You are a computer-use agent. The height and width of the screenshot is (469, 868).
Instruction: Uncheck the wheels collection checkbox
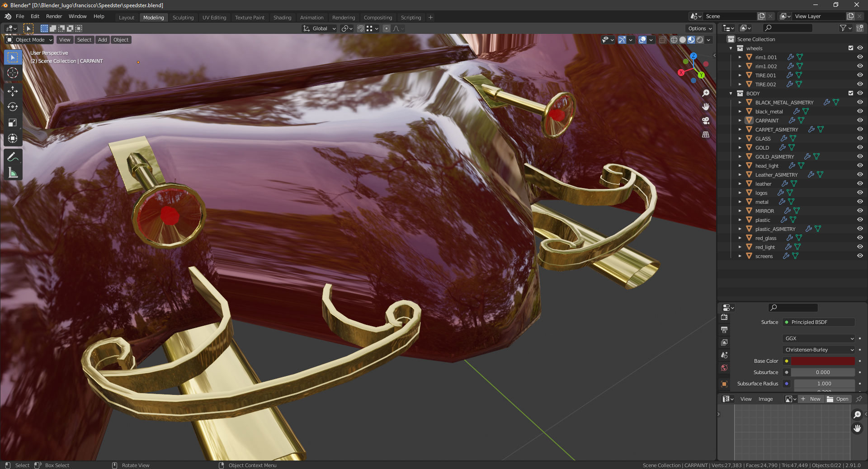[x=851, y=48]
